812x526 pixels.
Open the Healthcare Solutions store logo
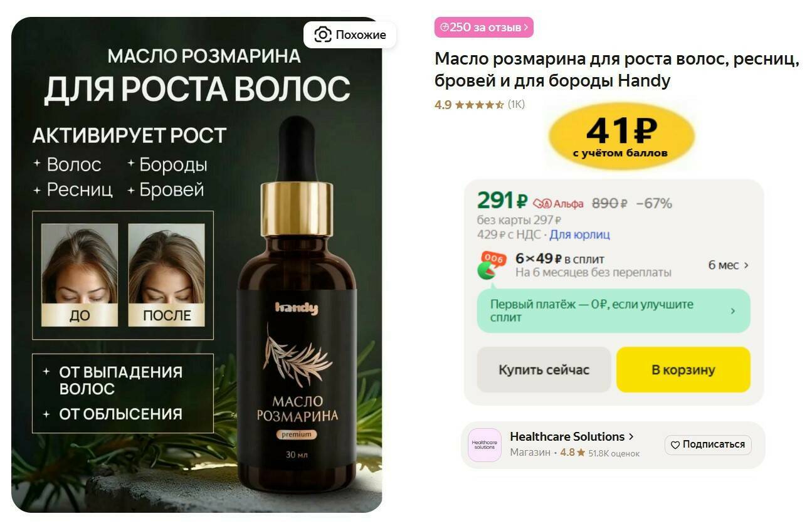(484, 444)
